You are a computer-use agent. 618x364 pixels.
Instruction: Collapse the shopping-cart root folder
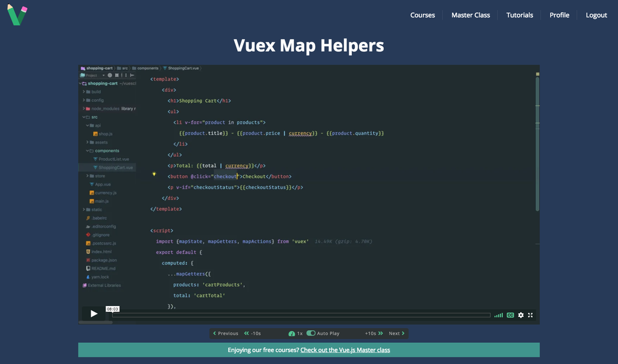(x=80, y=84)
